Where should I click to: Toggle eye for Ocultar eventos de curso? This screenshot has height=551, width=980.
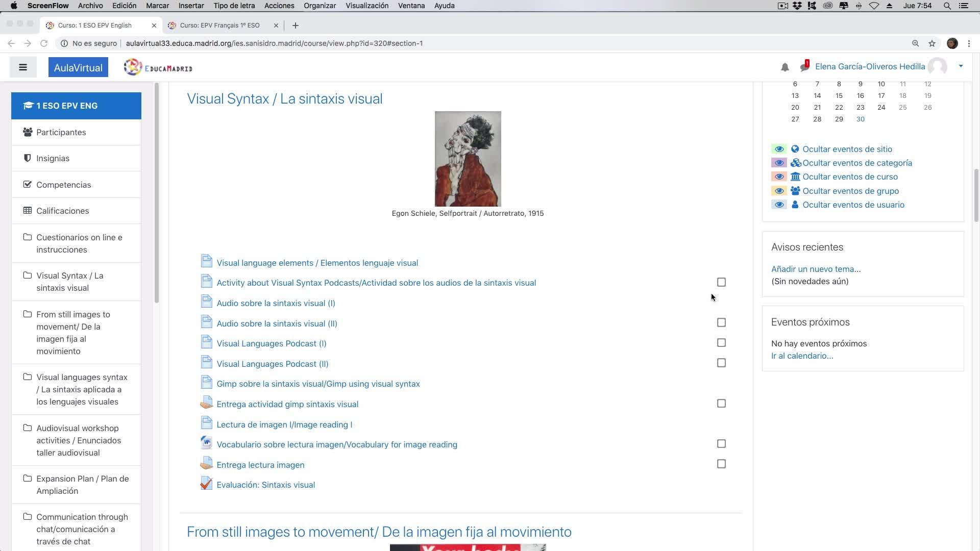[x=779, y=177]
